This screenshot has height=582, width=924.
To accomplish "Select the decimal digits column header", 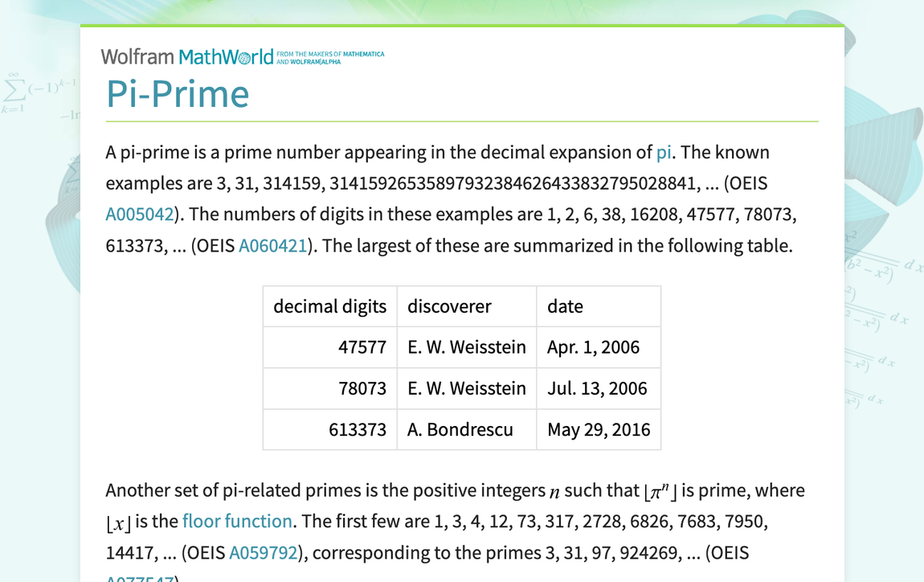I will point(329,306).
